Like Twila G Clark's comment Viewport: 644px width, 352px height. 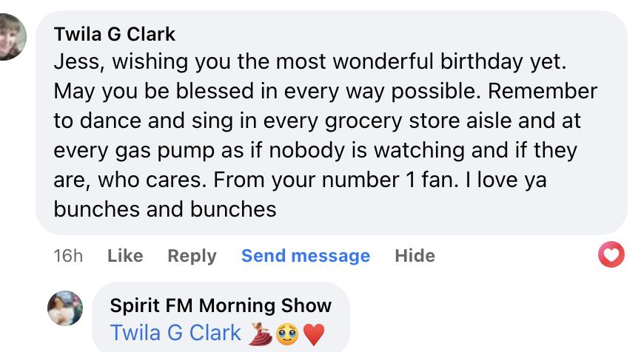tap(125, 256)
